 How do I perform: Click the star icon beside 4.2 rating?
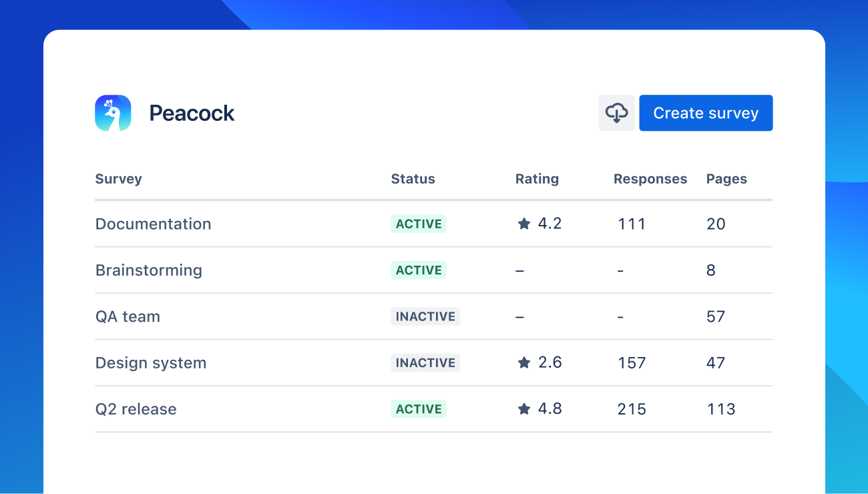[x=524, y=224]
